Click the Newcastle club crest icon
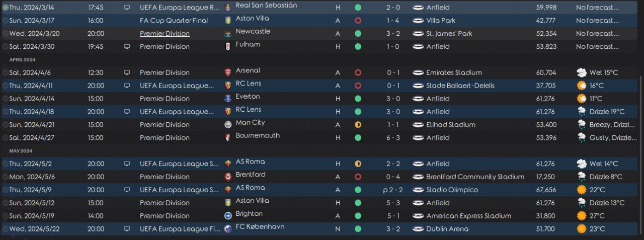The width and height of the screenshot is (644, 240). coord(228,33)
